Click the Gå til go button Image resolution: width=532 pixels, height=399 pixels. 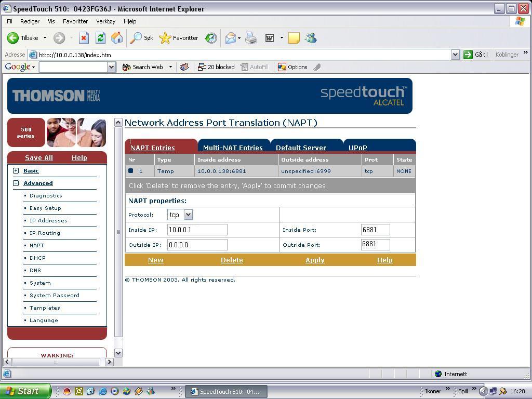[476, 54]
